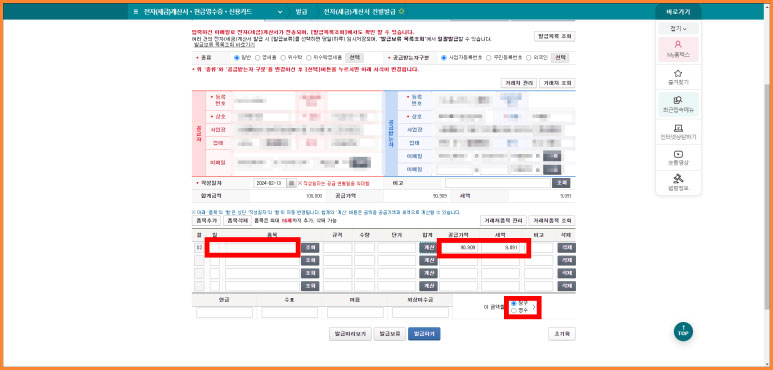Viewport: 773px width, 370px height.
Task: Open the calendar picker beside 작성일자
Action: tap(291, 183)
